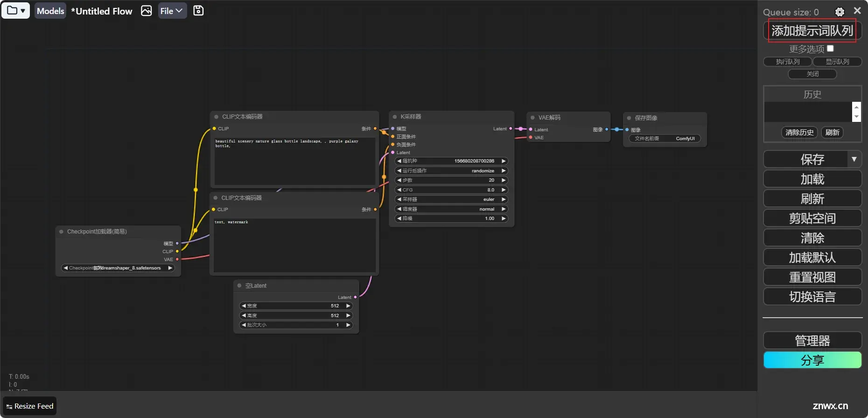Click the 文件名前缀 ComfyUI field

point(665,139)
